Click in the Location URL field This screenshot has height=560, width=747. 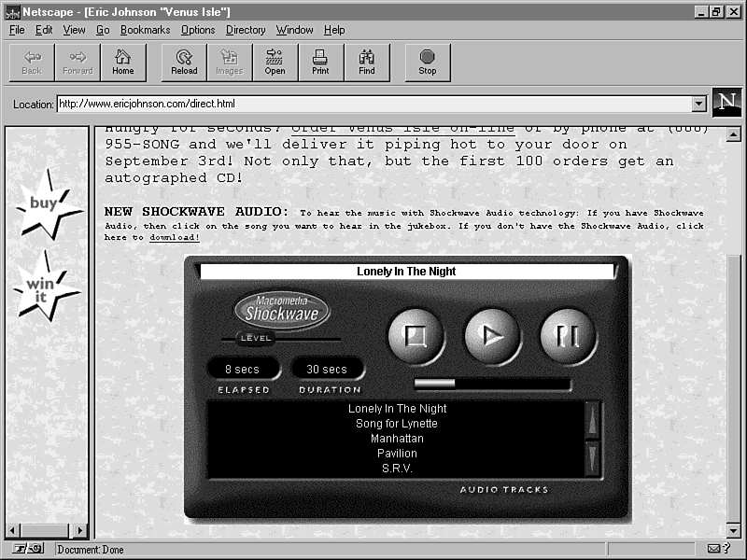click(374, 104)
